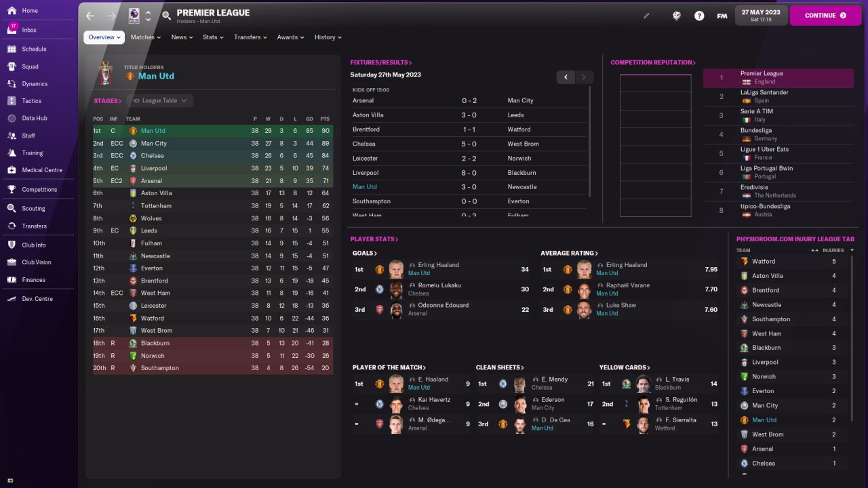Open the Injuries column dropdown arrow
This screenshot has height=488, width=868.
(x=852, y=250)
